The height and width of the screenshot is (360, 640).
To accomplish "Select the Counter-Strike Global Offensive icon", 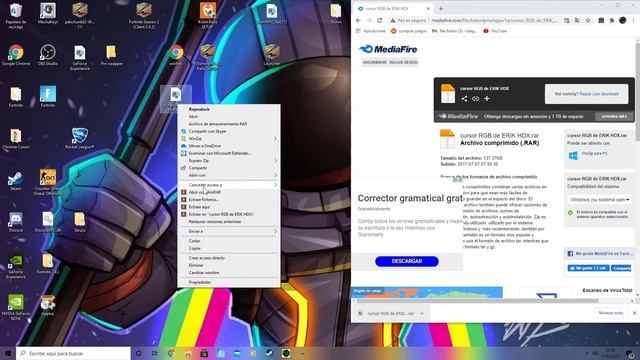I will click(48, 182).
